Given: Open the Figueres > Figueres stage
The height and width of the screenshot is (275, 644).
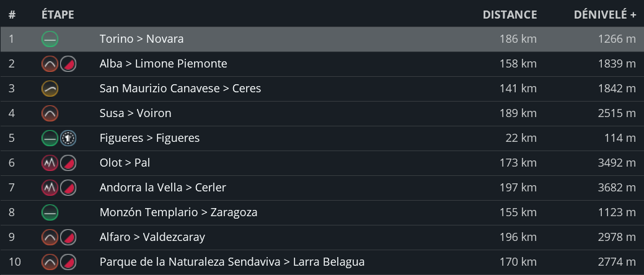Looking at the screenshot, I should 149,138.
